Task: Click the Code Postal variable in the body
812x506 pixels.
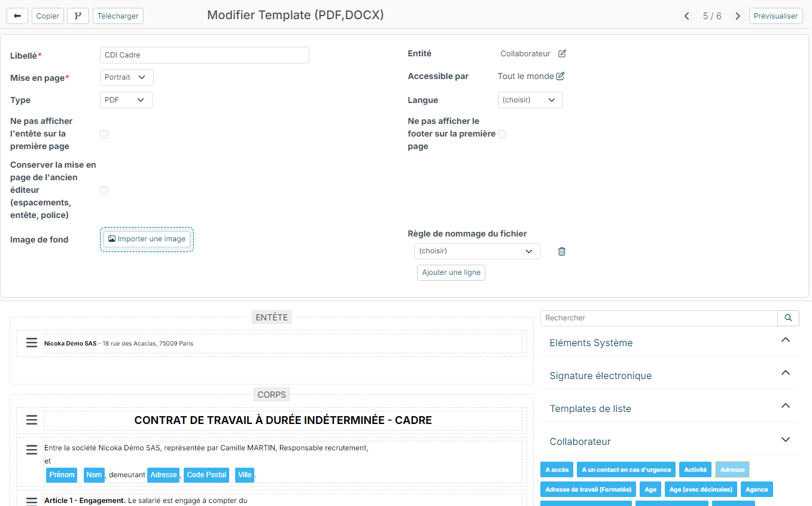Action: pos(206,475)
